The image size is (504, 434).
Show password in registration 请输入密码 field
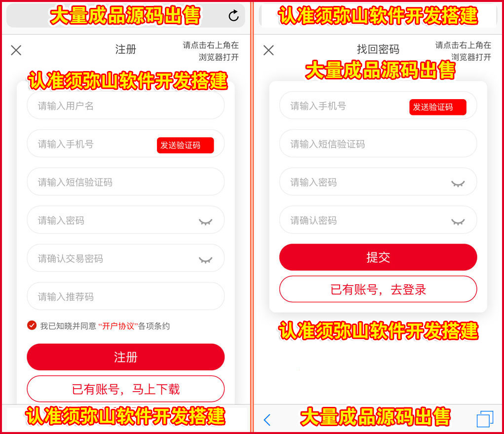205,221
